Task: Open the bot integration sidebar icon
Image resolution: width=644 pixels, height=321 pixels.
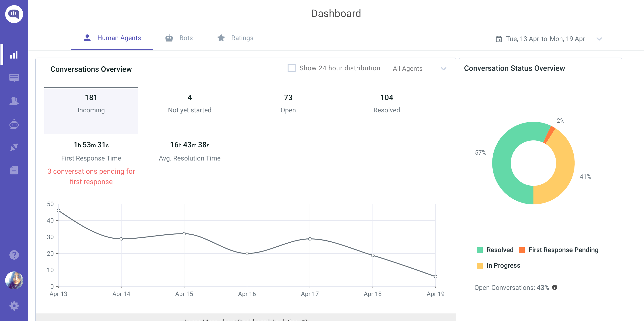Action: coord(14,124)
